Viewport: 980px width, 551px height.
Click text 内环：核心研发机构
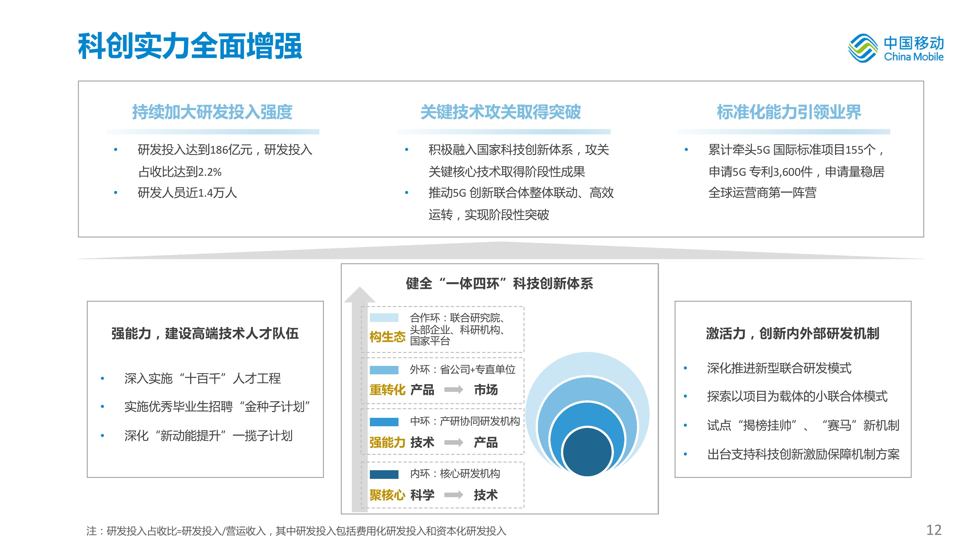455,474
